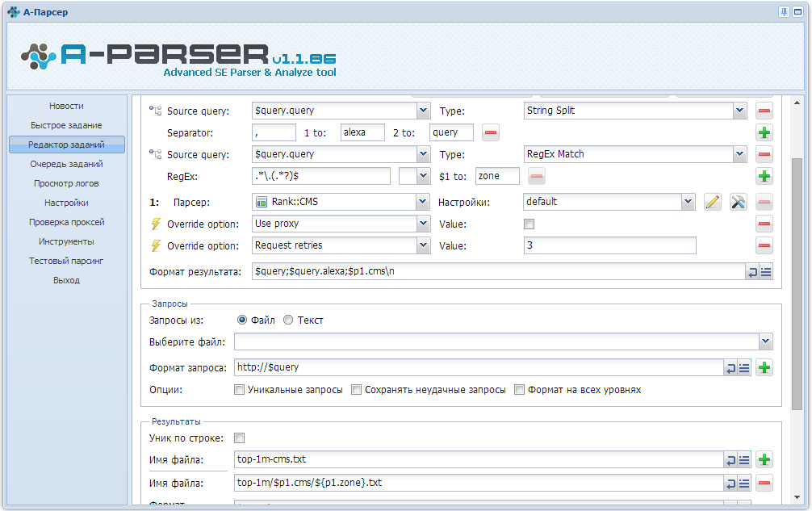This screenshot has width=812, height=511.
Task: Open Быстрое задание in the sidebar
Action: pyautogui.click(x=66, y=125)
